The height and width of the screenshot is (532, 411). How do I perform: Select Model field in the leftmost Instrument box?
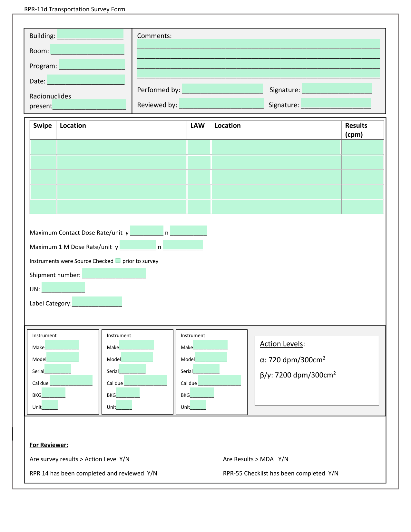tap(63, 357)
